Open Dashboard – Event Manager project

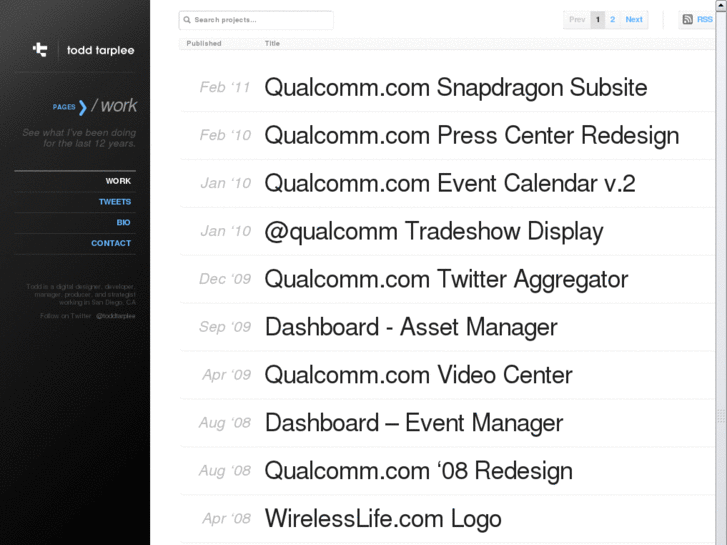point(414,423)
